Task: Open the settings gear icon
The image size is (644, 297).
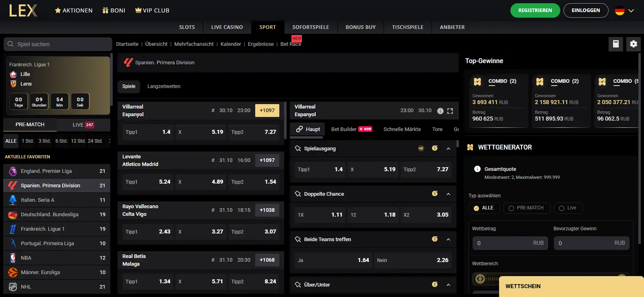Action: coord(634,44)
